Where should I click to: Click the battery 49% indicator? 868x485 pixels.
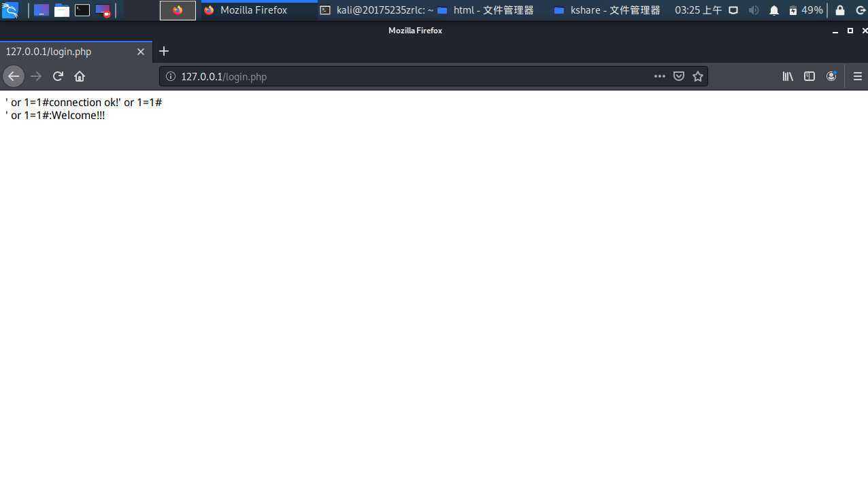tap(805, 10)
